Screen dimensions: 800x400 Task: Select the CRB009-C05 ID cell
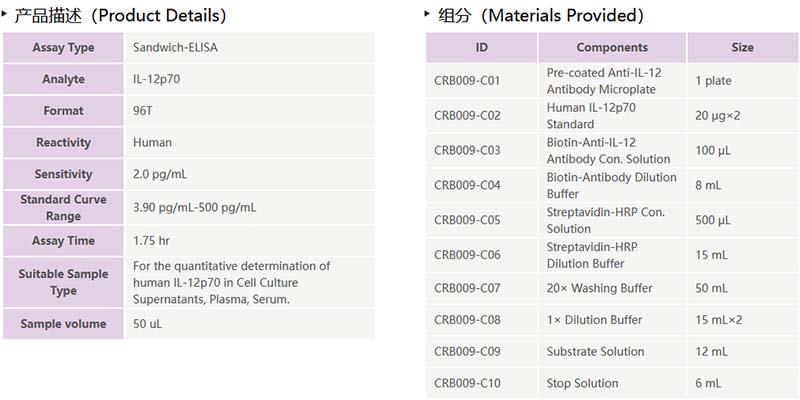(467, 220)
